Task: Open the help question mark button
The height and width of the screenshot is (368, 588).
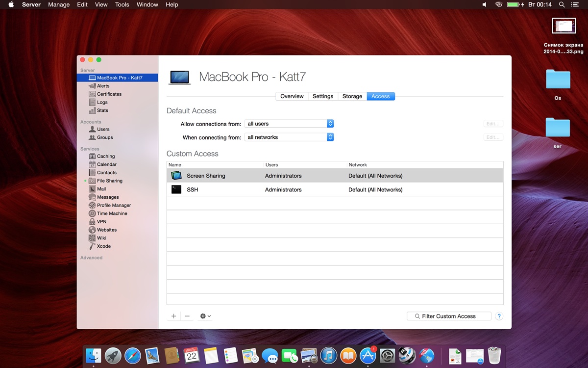Action: pos(499,316)
